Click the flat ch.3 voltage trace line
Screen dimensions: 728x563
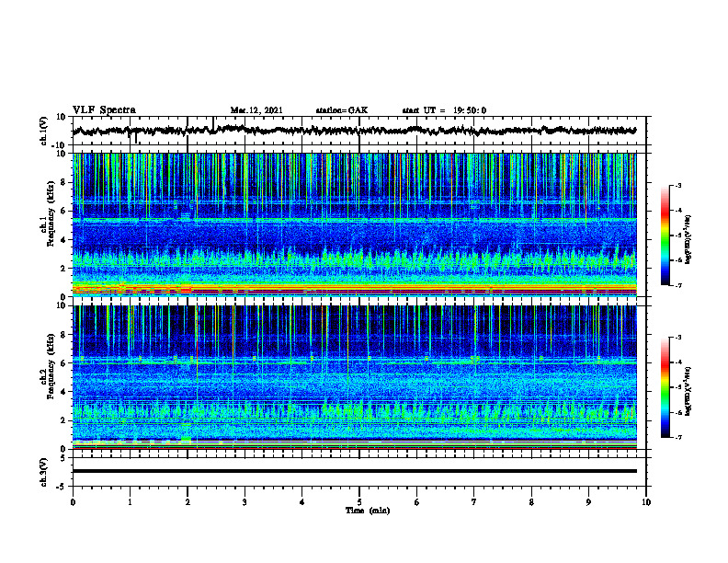(354, 471)
